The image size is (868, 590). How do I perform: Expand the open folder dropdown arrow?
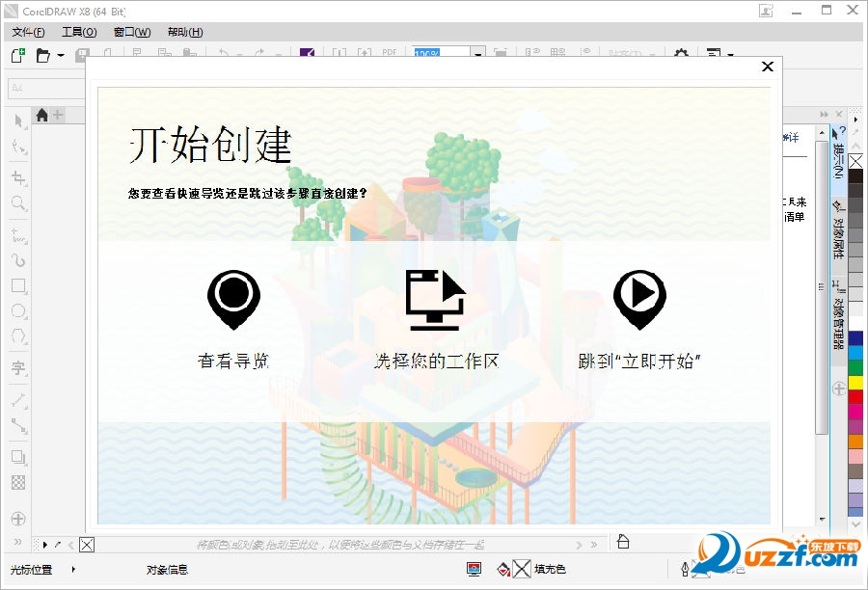tap(60, 56)
